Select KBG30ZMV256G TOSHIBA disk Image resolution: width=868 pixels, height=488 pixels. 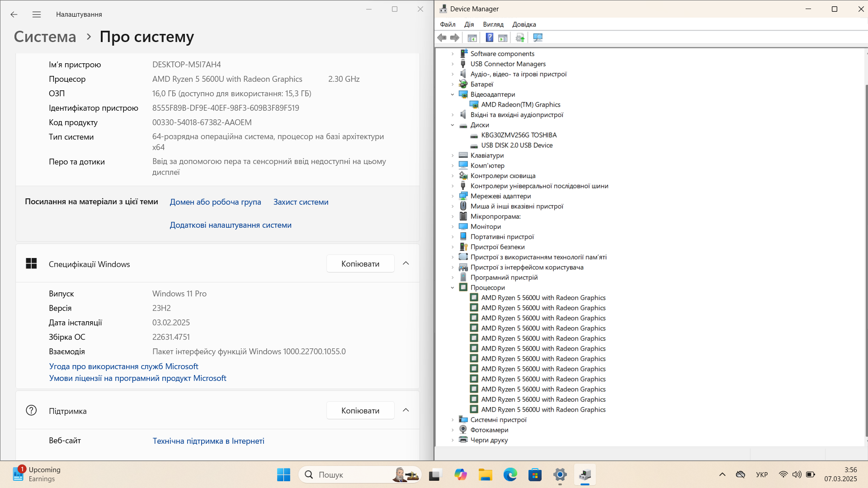coord(519,135)
